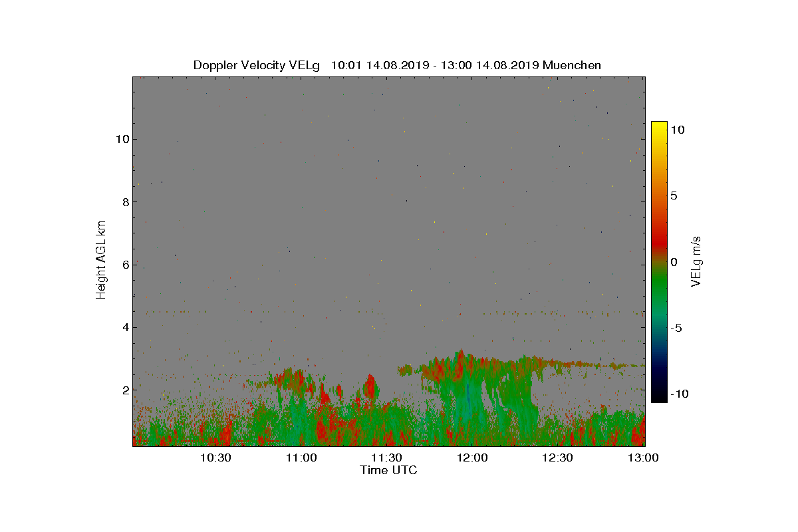Click the 12:00 time tick label

click(x=471, y=458)
